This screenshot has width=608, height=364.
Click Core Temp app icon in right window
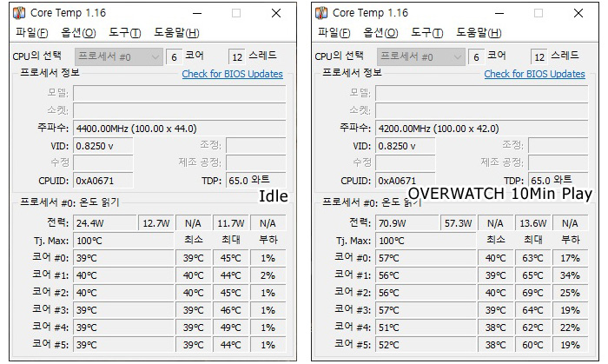(x=321, y=13)
